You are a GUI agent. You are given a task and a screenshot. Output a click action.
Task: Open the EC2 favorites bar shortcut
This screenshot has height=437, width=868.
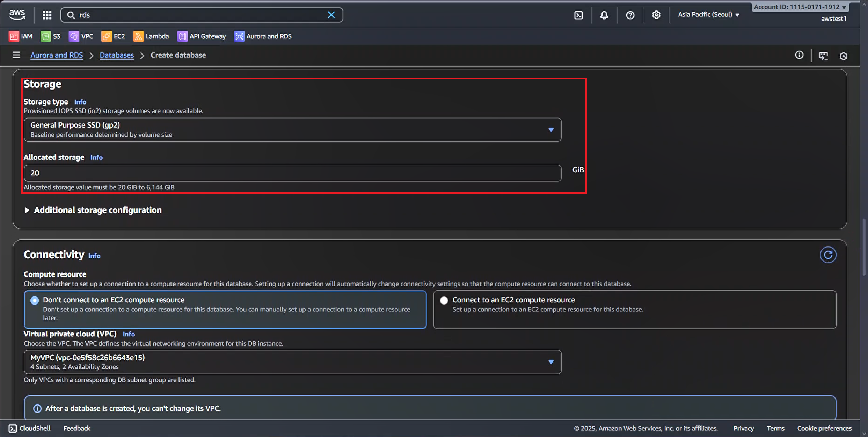[x=113, y=36]
